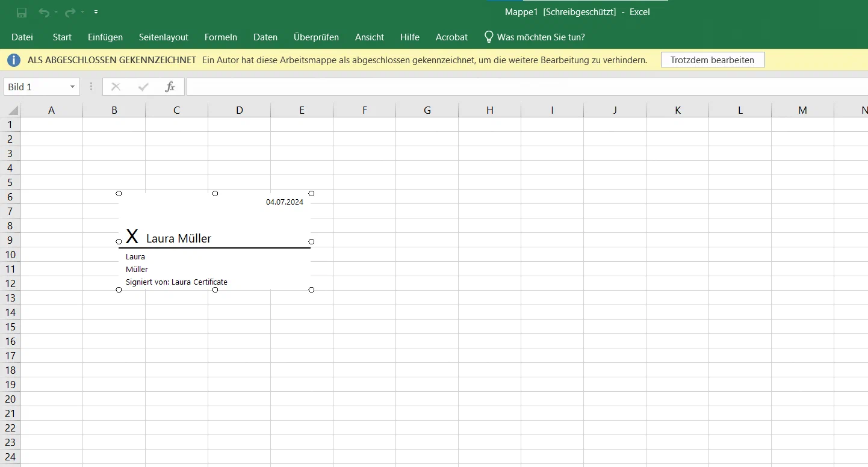This screenshot has width=868, height=467.
Task: Click the bottom-right resize handle of signature image
Action: coord(311,289)
